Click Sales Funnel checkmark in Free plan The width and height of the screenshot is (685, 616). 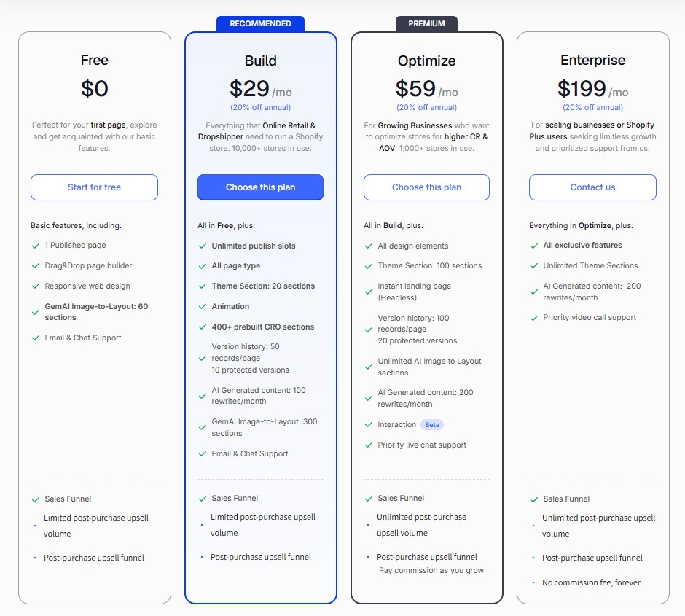pyautogui.click(x=36, y=499)
